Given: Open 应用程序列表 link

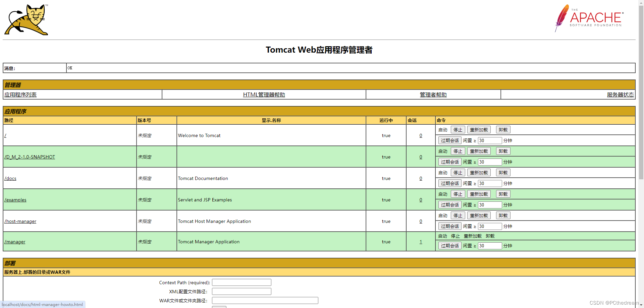Looking at the screenshot, I should (20, 95).
